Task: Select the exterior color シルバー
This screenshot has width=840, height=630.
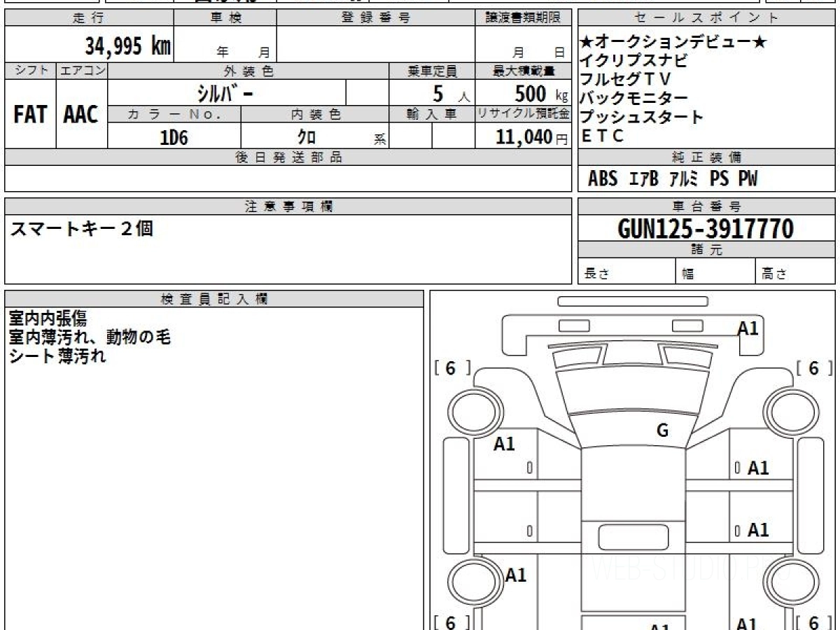Action: click(225, 92)
